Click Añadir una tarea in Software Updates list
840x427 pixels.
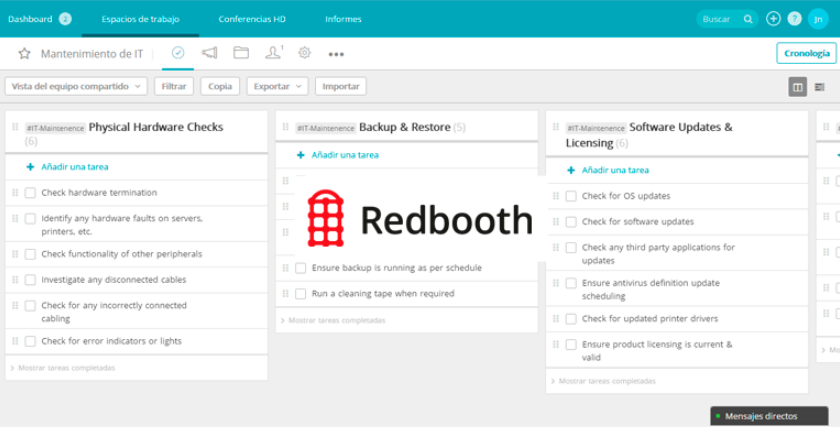[615, 170]
